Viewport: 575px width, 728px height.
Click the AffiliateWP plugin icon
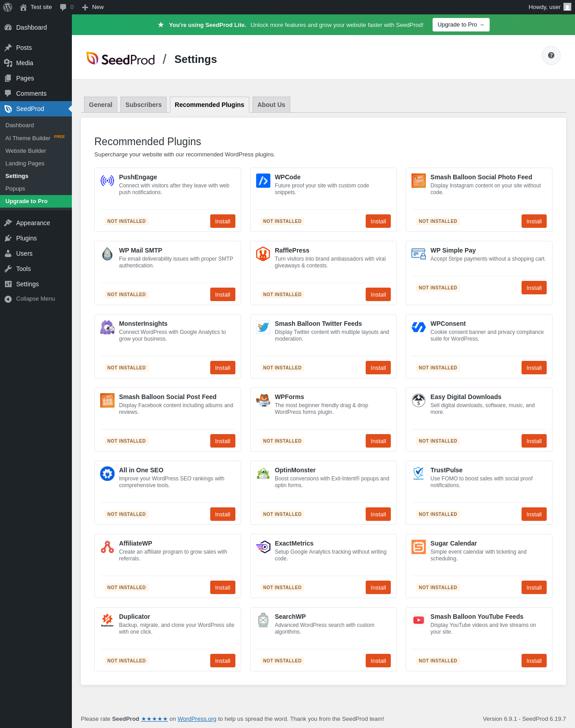pyautogui.click(x=107, y=547)
